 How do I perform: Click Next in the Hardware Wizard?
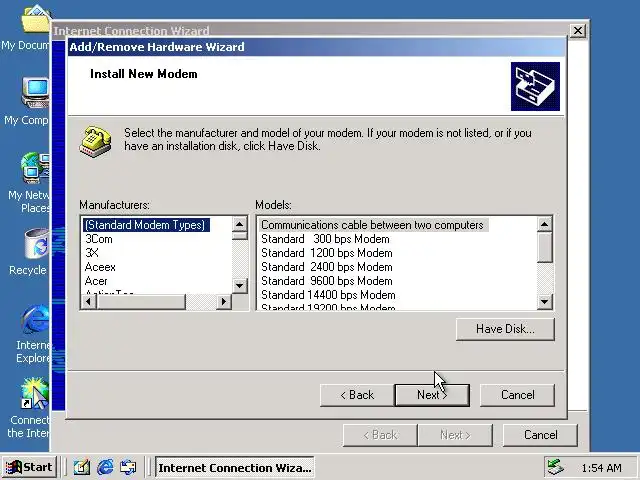(432, 395)
